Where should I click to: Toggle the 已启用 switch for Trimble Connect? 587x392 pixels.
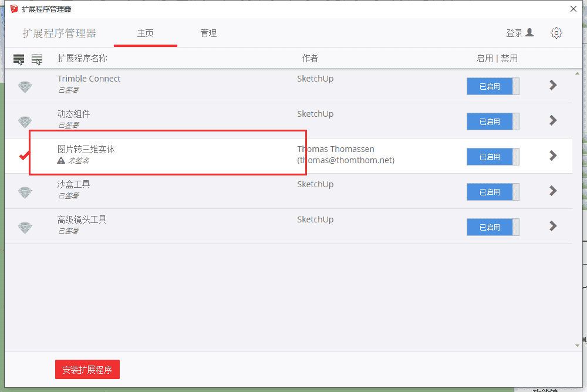pos(492,86)
